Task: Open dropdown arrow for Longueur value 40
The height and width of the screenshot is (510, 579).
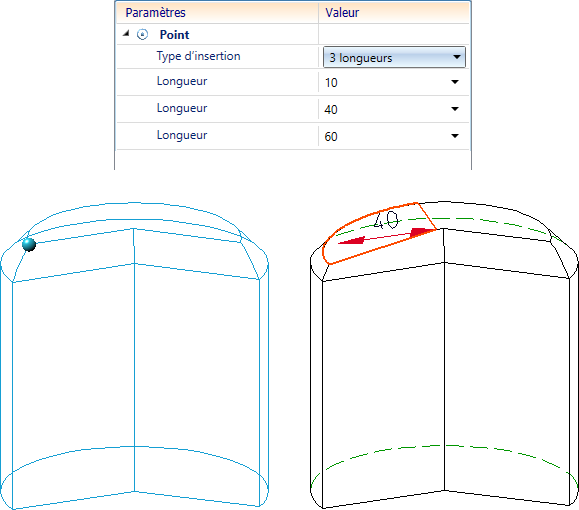Action: pos(455,109)
